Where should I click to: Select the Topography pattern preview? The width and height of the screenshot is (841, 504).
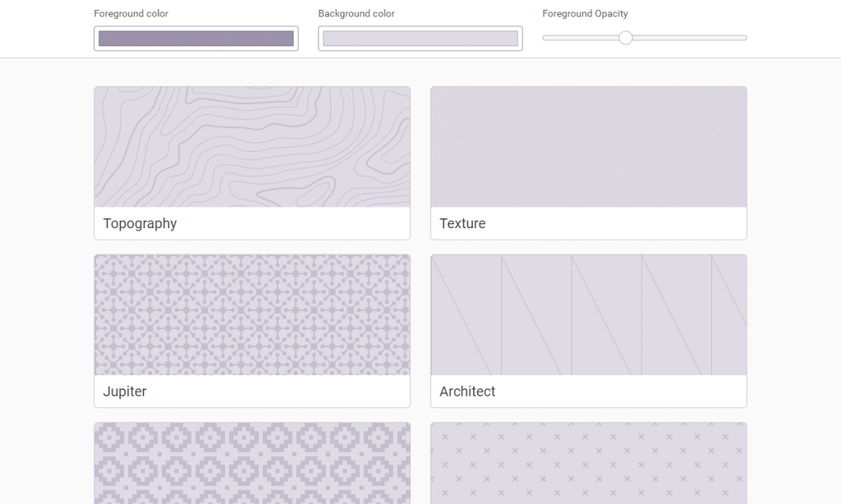[252, 147]
